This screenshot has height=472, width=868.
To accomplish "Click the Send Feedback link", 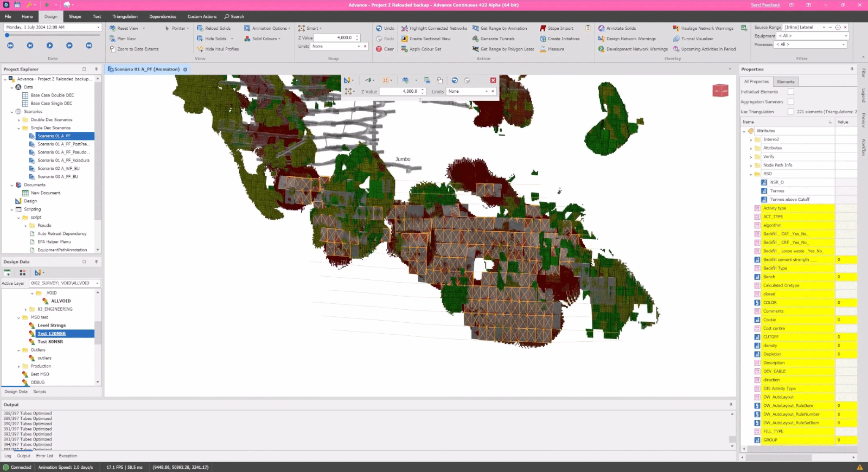I will [x=765, y=5].
